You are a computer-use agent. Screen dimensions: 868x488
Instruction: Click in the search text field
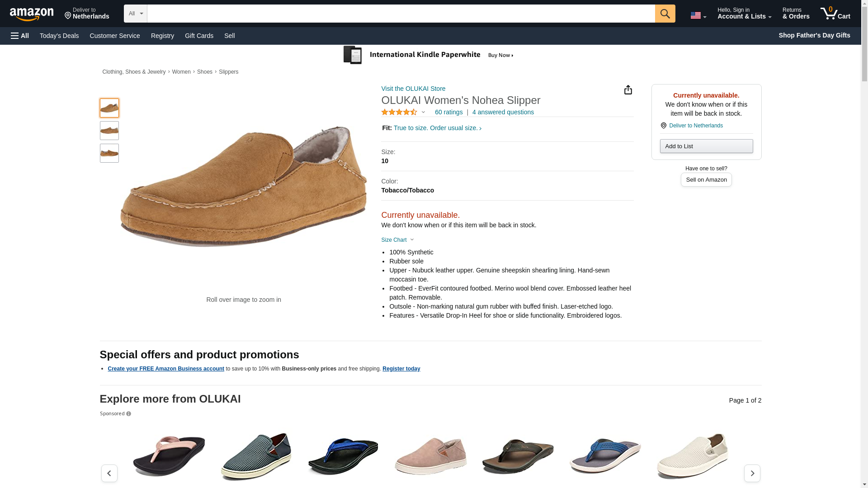pos(401,14)
